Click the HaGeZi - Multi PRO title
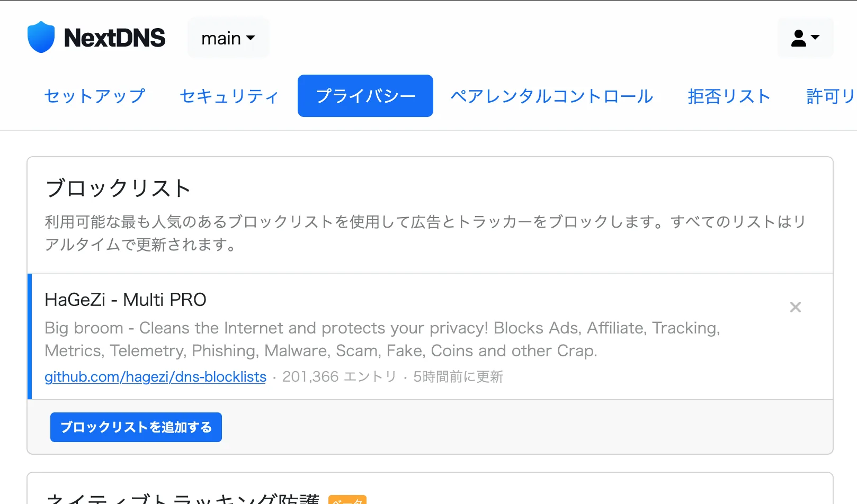Viewport: 857px width, 504px height. [126, 300]
